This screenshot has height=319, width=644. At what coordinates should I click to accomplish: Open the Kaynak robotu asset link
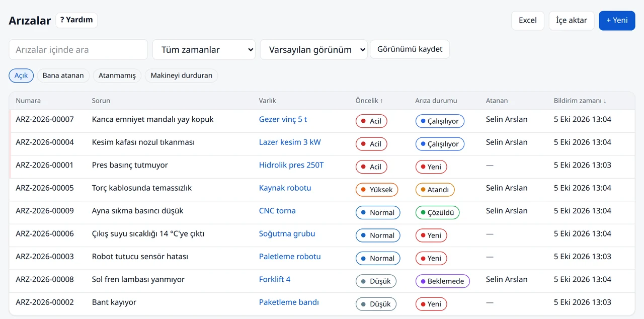285,188
